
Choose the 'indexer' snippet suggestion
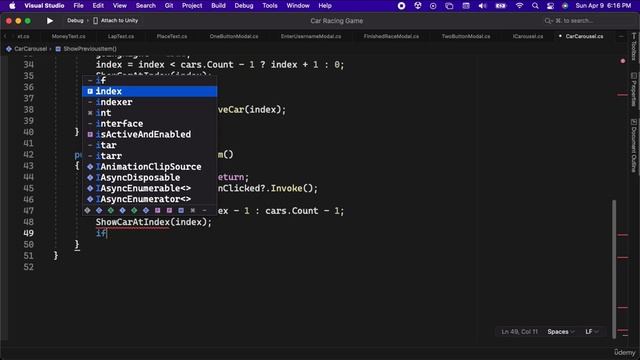tap(150, 102)
